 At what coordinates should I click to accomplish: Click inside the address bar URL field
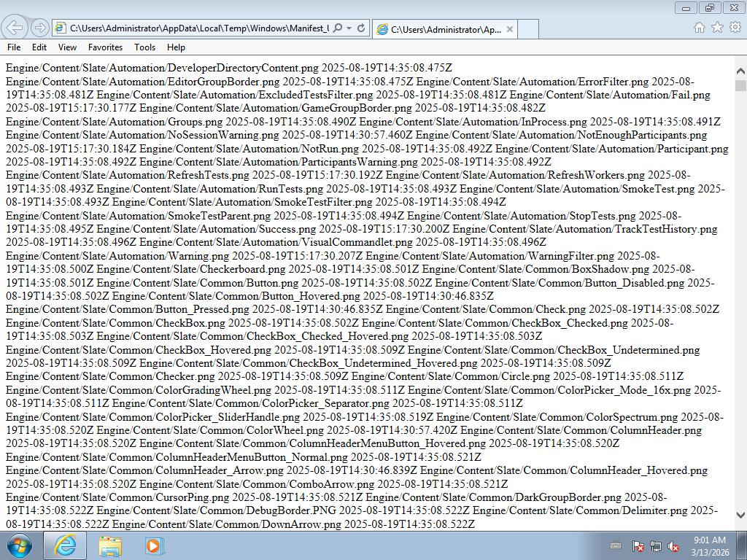click(x=197, y=28)
